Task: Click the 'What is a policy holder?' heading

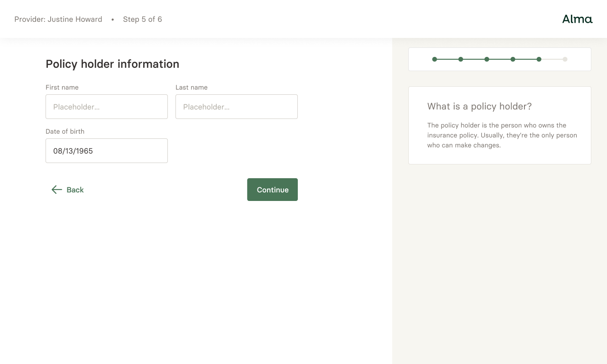Action: pyautogui.click(x=479, y=106)
